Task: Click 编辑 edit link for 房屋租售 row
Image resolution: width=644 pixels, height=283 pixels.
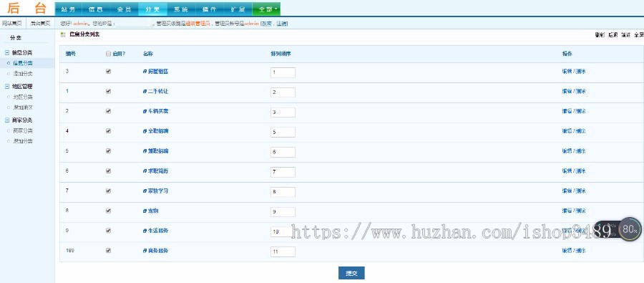Action: coord(567,72)
